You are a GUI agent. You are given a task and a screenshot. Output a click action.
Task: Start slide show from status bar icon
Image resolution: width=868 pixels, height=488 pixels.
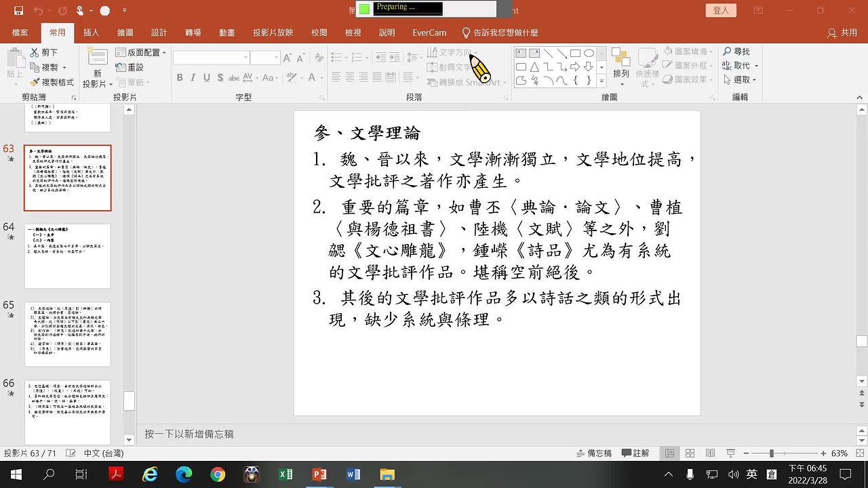(730, 453)
